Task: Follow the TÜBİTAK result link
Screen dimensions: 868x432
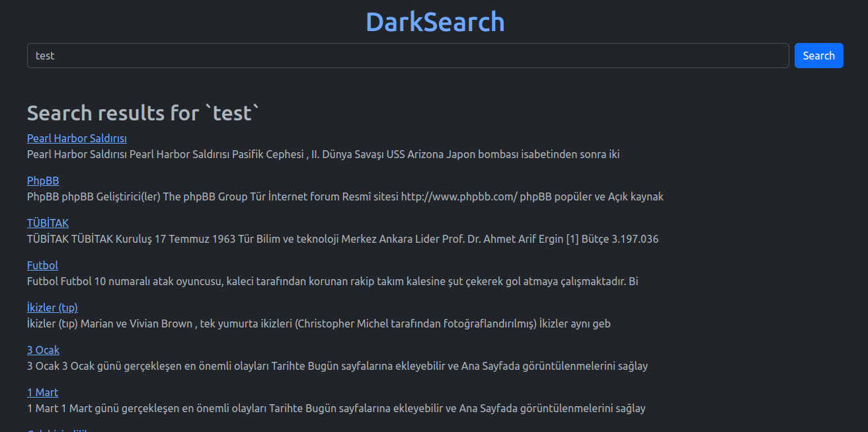Action: (48, 223)
